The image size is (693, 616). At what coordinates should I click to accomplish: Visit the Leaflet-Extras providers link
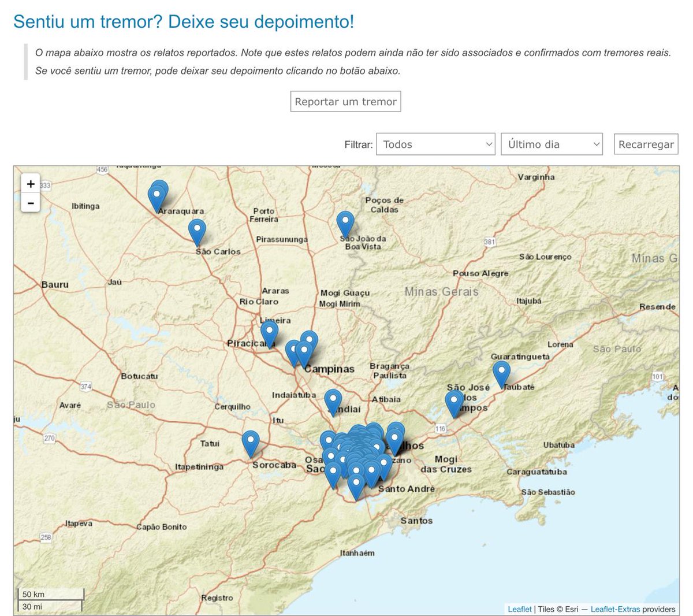[616, 608]
